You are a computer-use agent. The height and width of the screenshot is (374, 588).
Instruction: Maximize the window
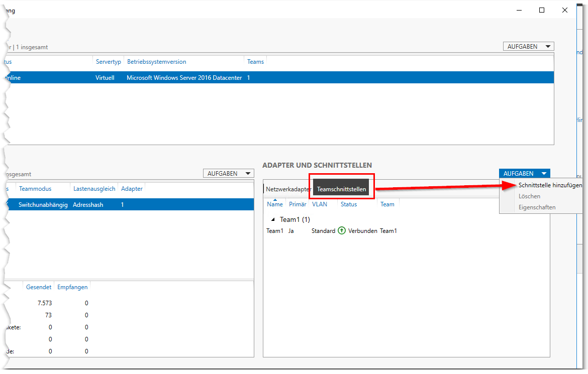[x=542, y=10]
